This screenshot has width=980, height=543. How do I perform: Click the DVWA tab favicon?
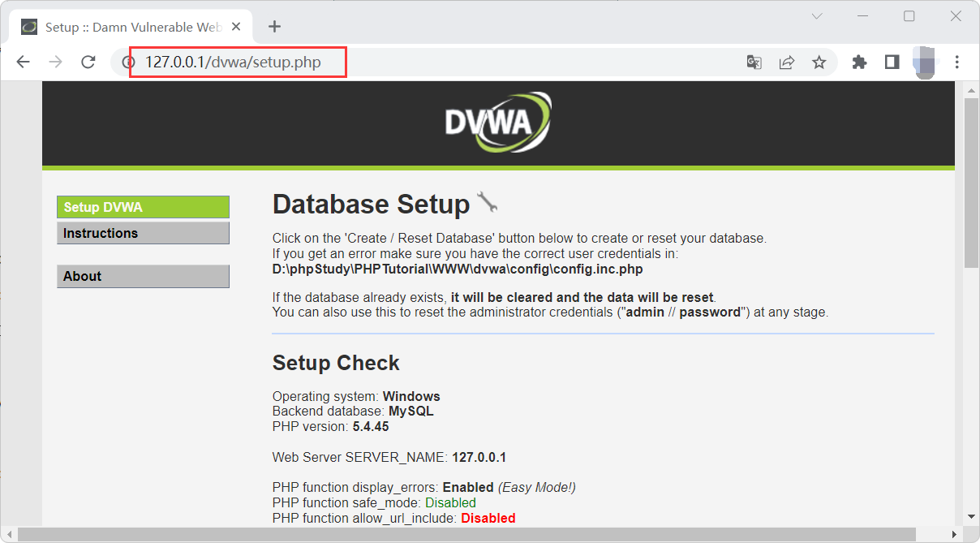(28, 27)
